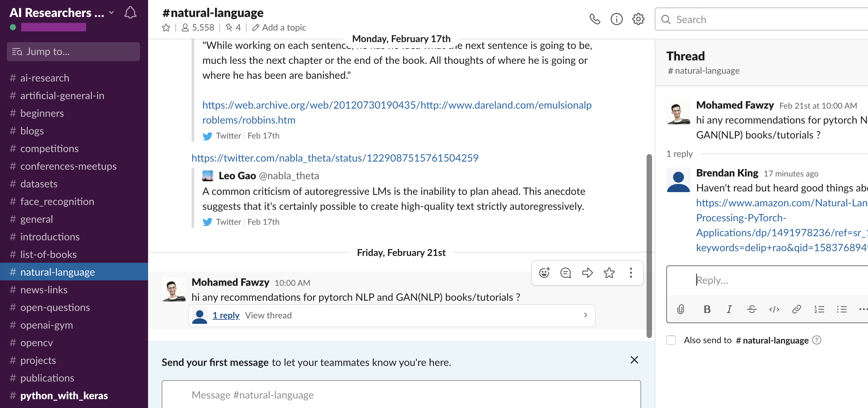The width and height of the screenshot is (868, 408).
Task: Switch to the #datasets channel
Action: coord(39,184)
